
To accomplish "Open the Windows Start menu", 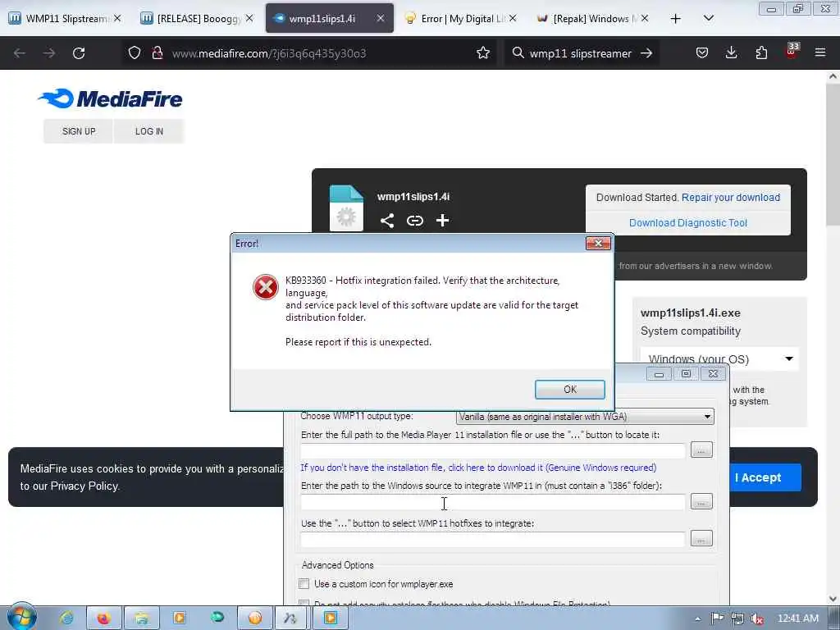I will pos(21,617).
